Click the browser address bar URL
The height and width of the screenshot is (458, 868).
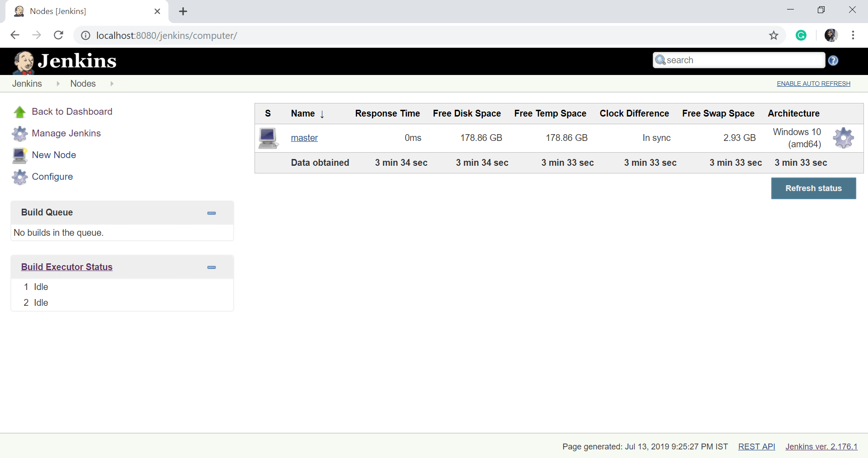pyautogui.click(x=166, y=35)
